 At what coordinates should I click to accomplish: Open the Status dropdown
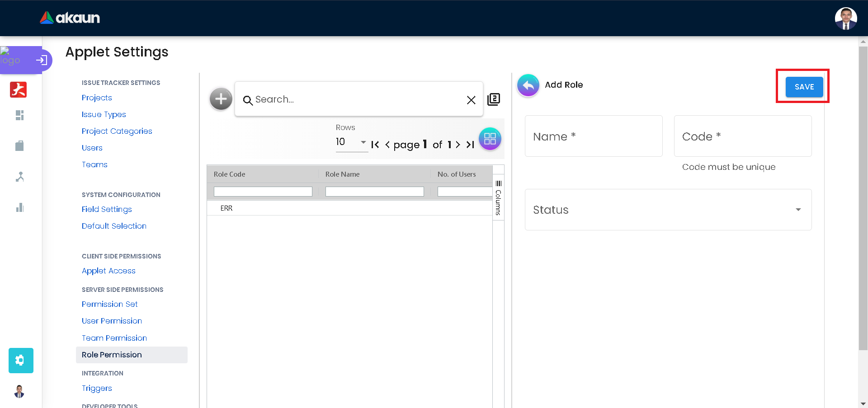coord(668,210)
